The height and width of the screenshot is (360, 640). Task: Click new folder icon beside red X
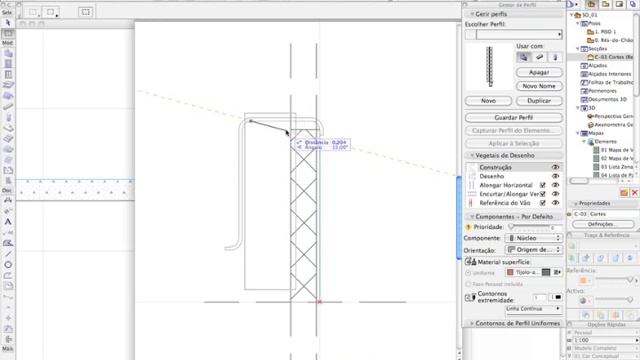pos(624,192)
